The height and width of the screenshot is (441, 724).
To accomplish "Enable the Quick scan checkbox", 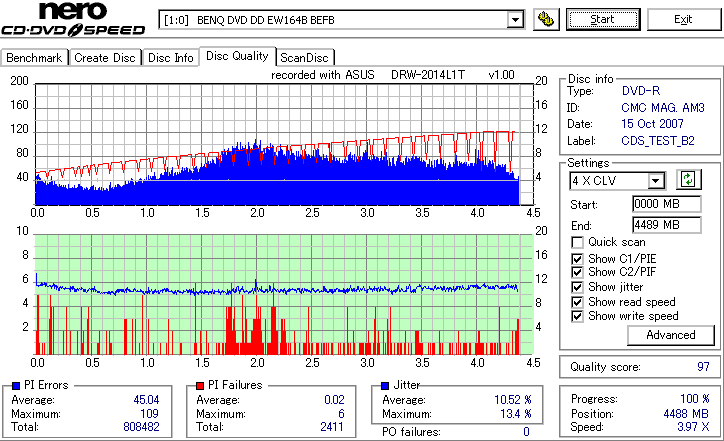I will (577, 242).
